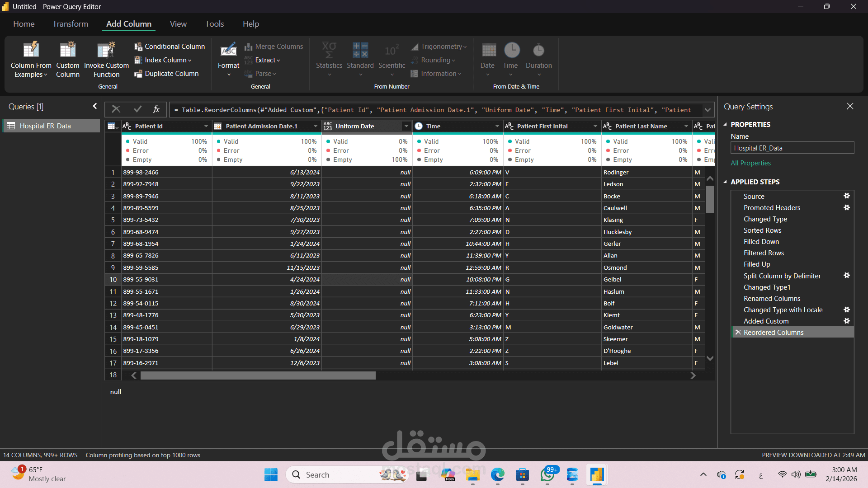Expand the formula bar
Image resolution: width=868 pixels, height=488 pixels.
[707, 110]
